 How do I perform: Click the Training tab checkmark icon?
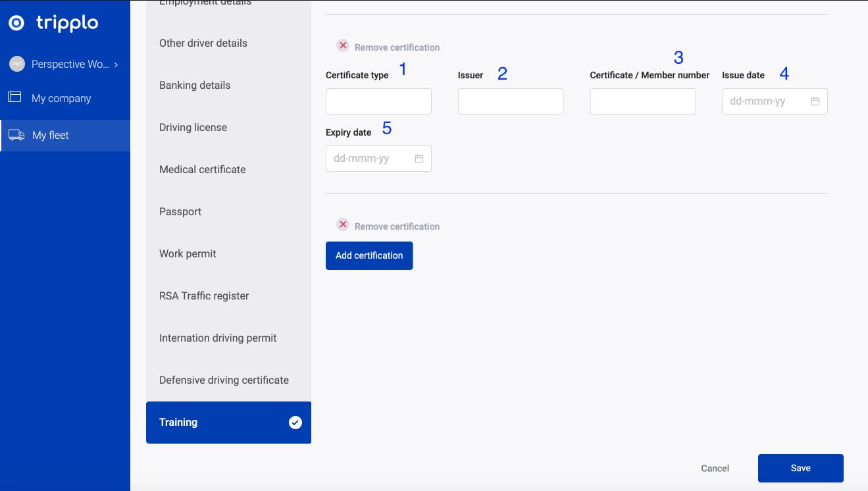click(x=295, y=423)
